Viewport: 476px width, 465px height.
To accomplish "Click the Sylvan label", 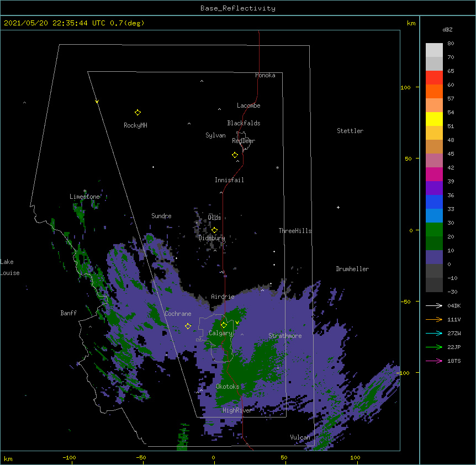I will 215,135.
